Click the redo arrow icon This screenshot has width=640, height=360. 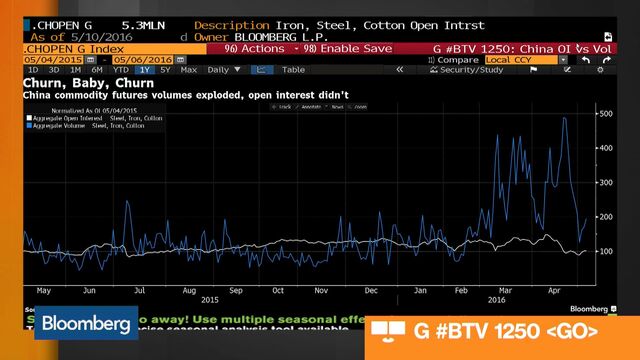click(607, 60)
